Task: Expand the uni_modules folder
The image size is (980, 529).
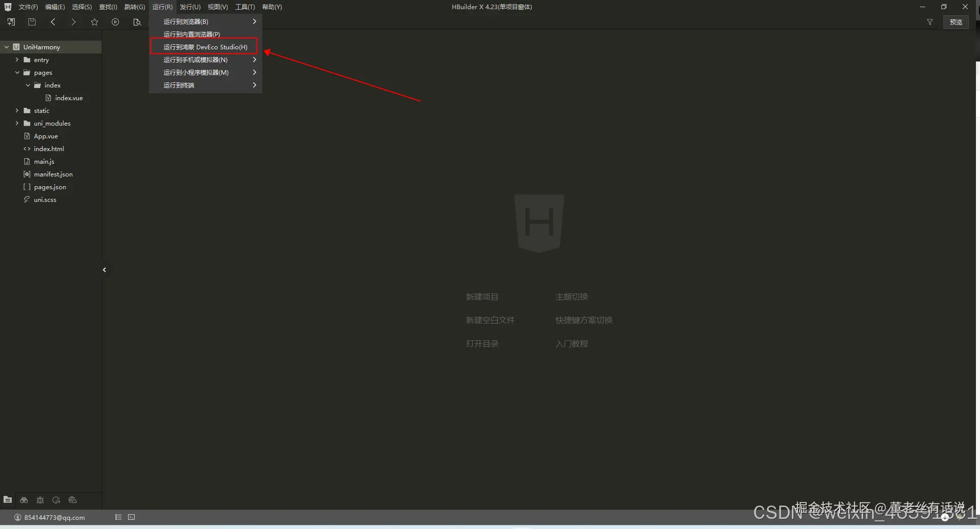Action: click(x=17, y=123)
